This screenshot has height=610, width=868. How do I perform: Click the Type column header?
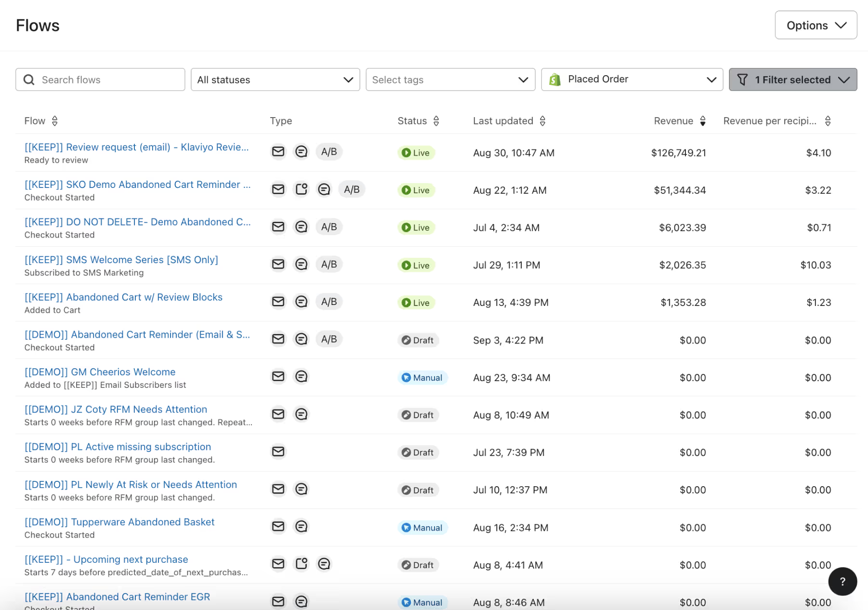pos(281,121)
